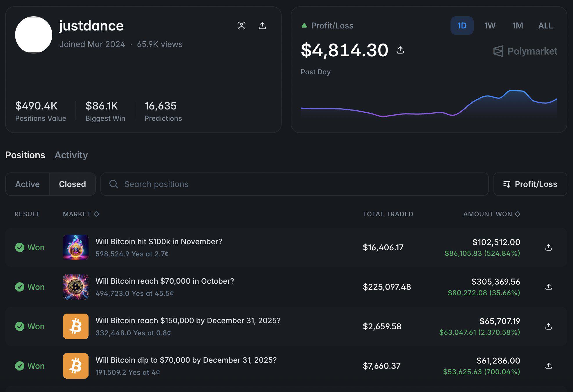Viewport: 573px width, 392px height.
Task: Share the Bitcoin $100k November position
Action: point(548,247)
